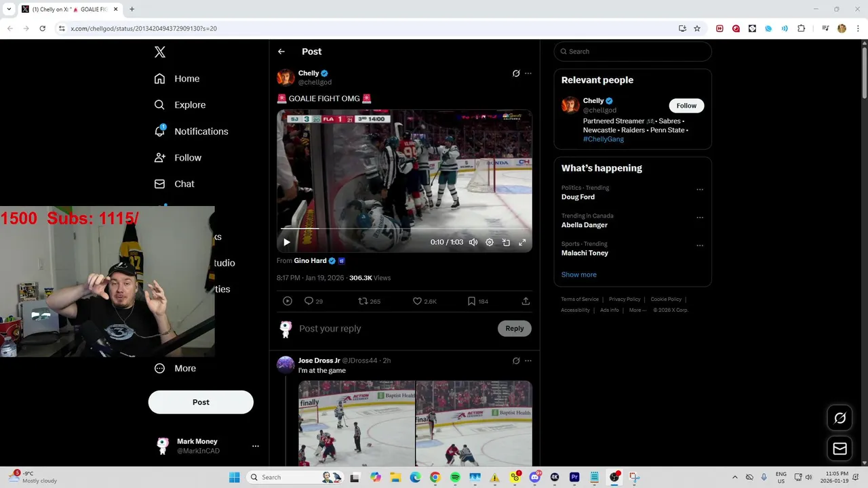Open Chrome extensions puzzle icon
This screenshot has height=488, width=868.
[x=801, y=28]
